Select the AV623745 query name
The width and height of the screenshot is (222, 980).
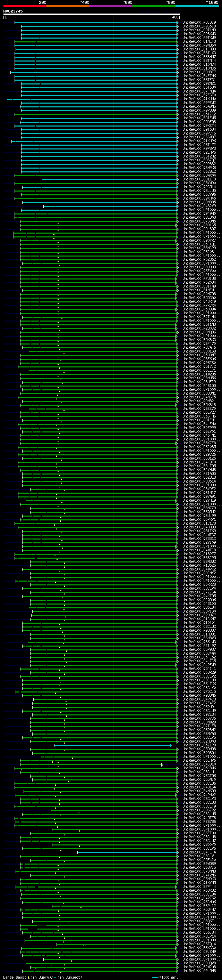[x=13, y=11]
